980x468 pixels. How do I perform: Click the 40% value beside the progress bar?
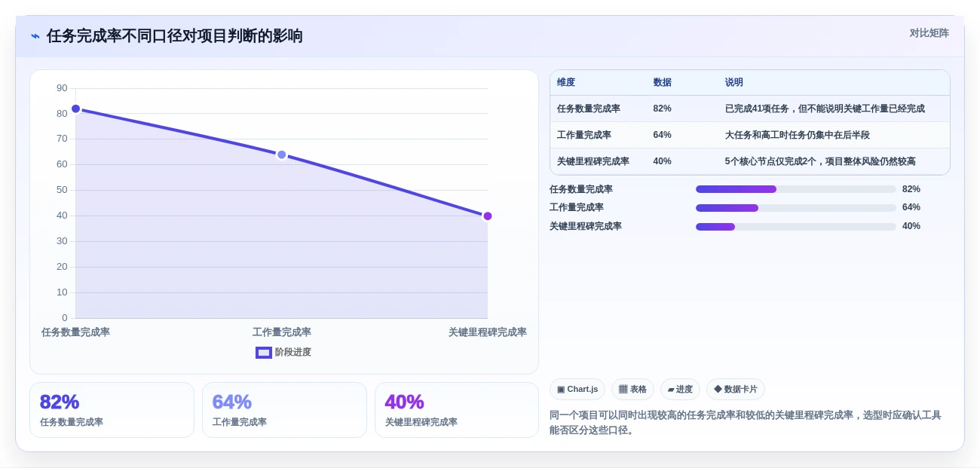[x=911, y=226]
